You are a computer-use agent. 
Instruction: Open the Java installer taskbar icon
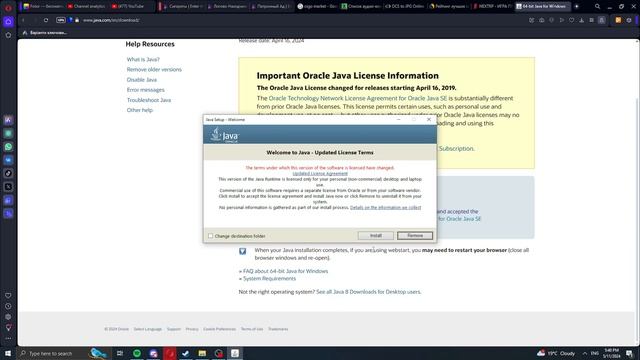click(x=235, y=353)
